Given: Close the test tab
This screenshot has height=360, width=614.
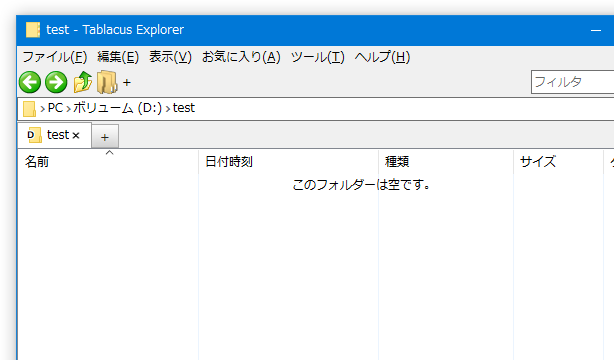Looking at the screenshot, I should [76, 136].
